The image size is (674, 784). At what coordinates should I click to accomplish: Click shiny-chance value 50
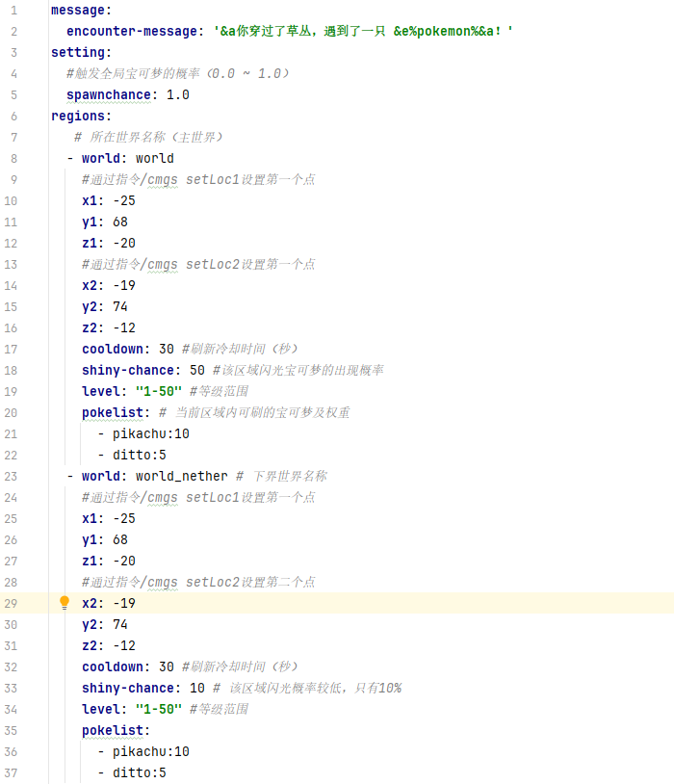197,370
